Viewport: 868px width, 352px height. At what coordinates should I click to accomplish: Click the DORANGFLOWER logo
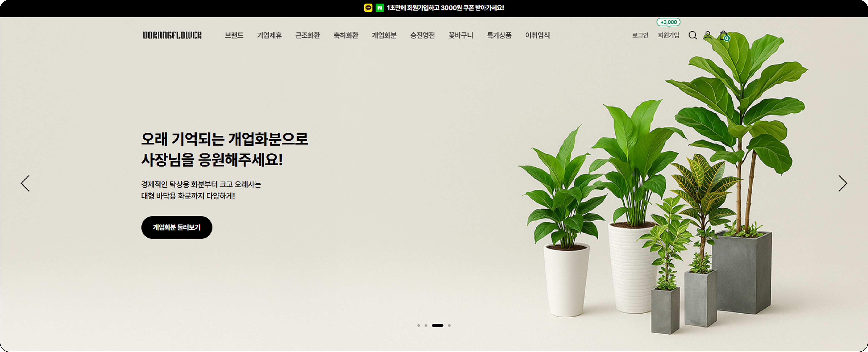(x=172, y=35)
